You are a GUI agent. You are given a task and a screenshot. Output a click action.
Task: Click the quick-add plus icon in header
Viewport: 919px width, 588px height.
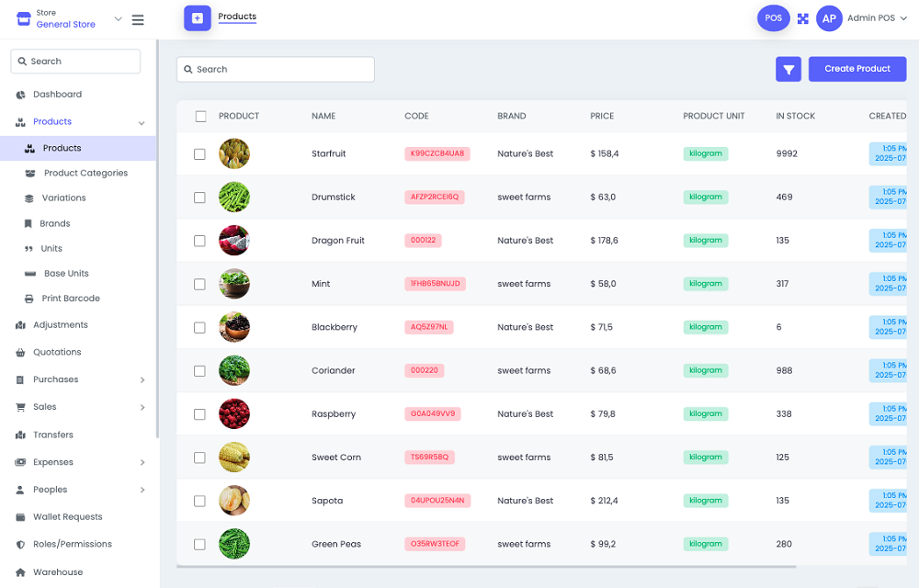pos(197,18)
